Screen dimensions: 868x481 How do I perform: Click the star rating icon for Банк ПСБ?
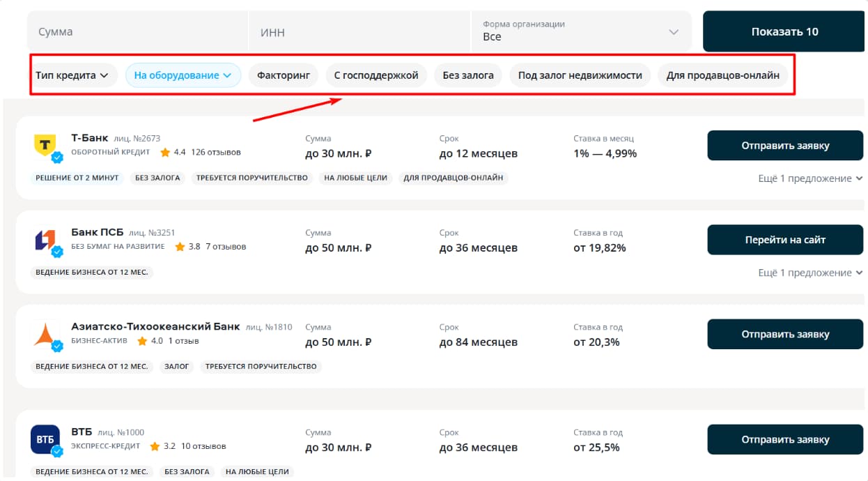coord(180,247)
